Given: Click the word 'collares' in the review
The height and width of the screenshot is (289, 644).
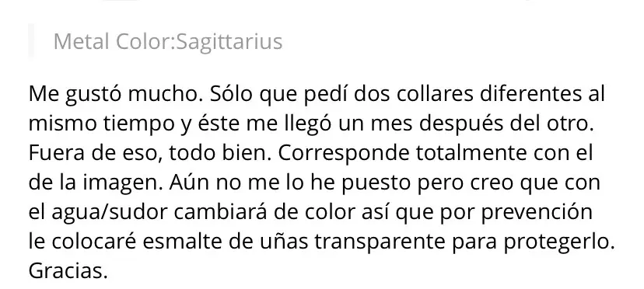Looking at the screenshot, I should pos(435,94).
